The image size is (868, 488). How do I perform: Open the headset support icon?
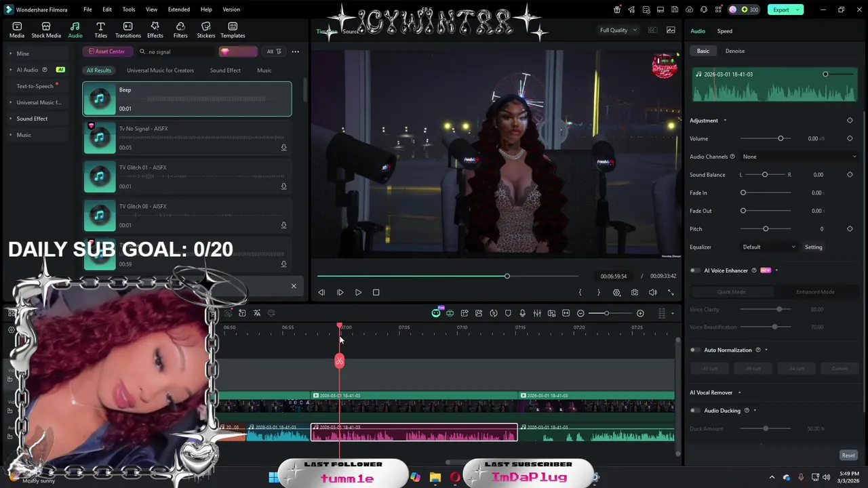704,9
